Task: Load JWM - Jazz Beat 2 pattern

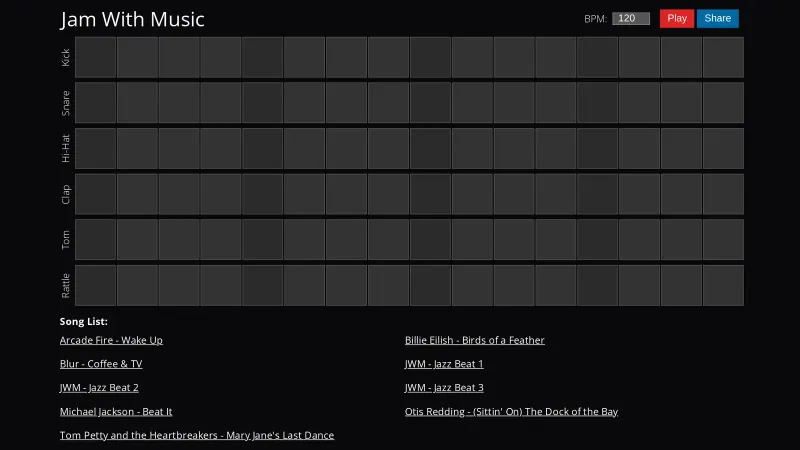Action: click(x=99, y=388)
